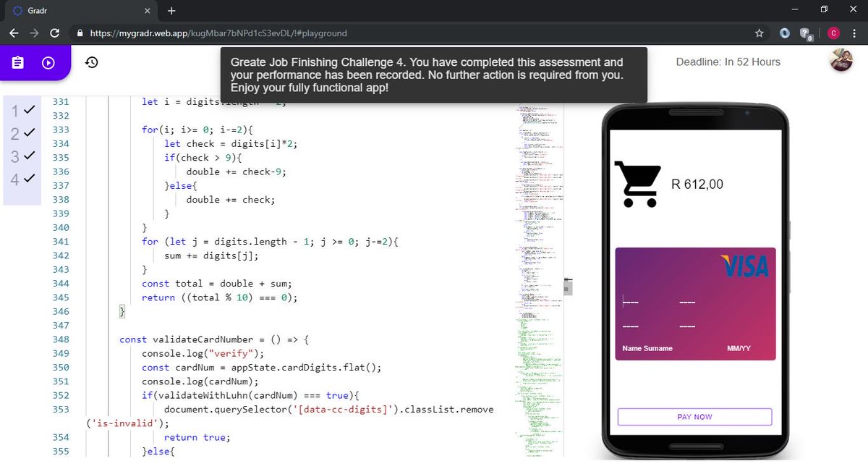Image resolution: width=868 pixels, height=469 pixels.
Task: Click the Name Surname card field
Action: pos(647,348)
